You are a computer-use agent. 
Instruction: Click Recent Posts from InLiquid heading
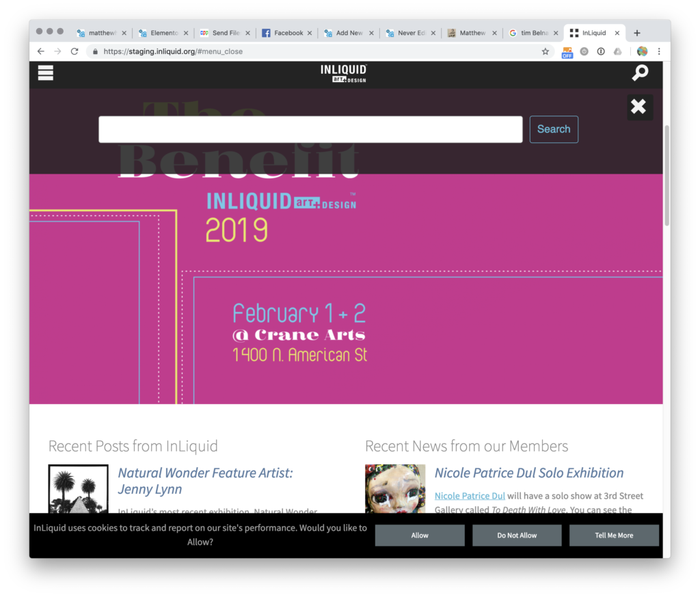(x=133, y=446)
